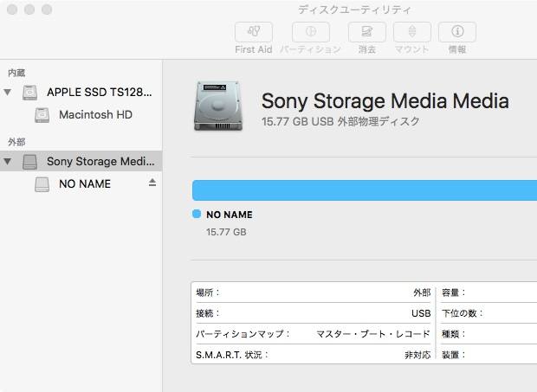The width and height of the screenshot is (537, 392).
Task: Collapse the Sony Storage Media disclosure triangle
Action: (9, 161)
